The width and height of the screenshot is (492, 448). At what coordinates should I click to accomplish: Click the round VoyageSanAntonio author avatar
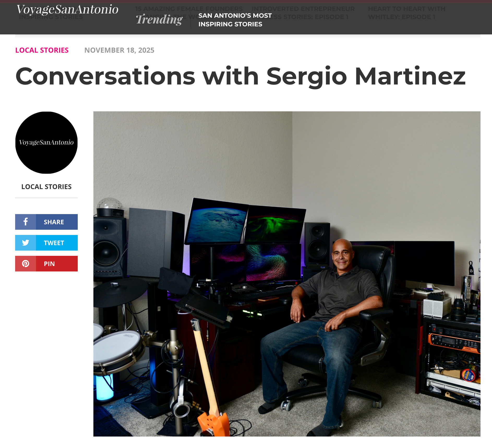(x=46, y=143)
